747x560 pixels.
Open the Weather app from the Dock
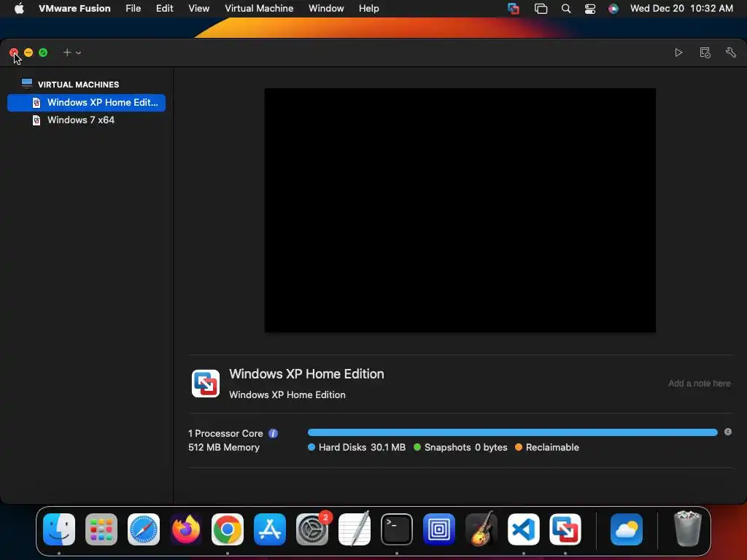[626, 529]
